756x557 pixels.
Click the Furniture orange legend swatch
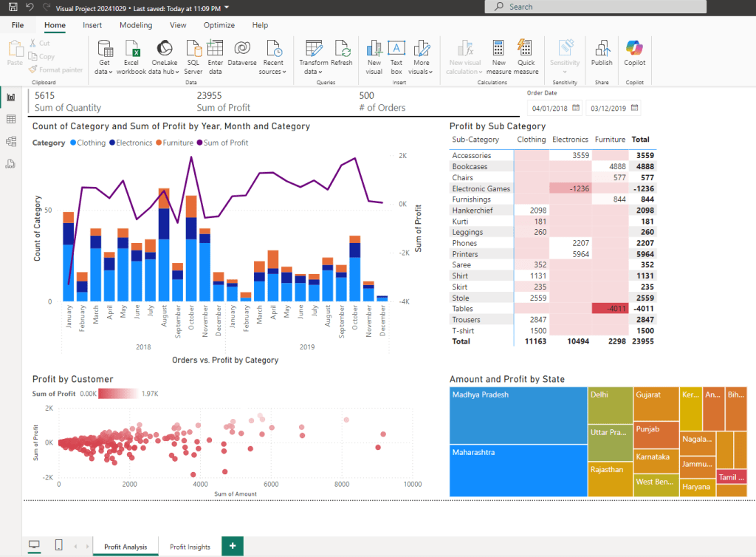point(158,143)
